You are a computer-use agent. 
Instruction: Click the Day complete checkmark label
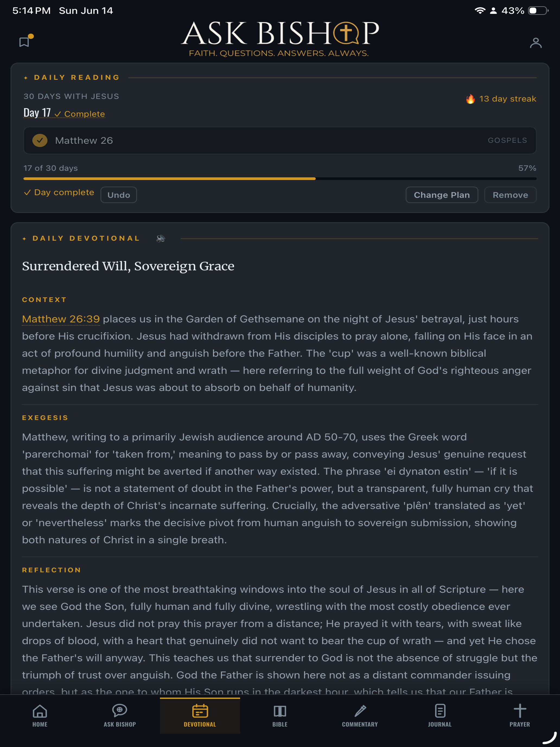(x=59, y=192)
